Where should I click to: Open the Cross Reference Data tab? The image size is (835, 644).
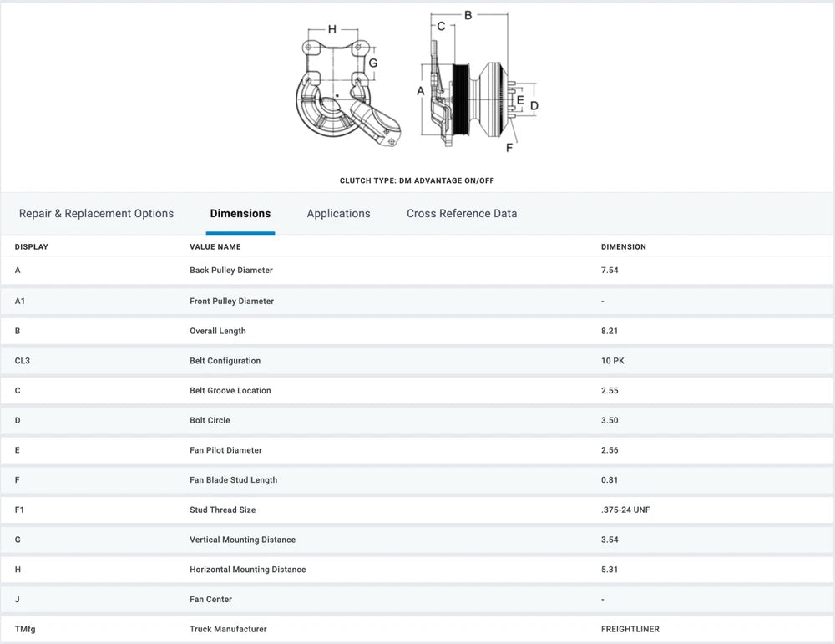462,214
